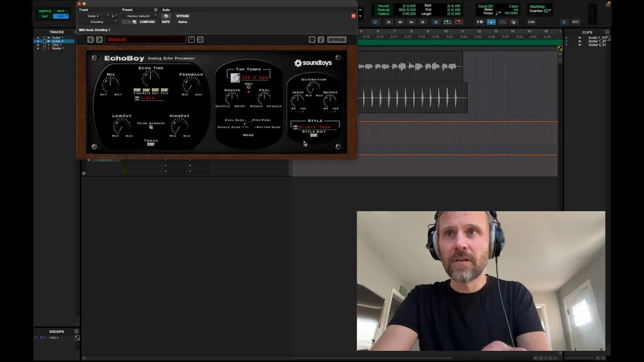Click the preset undo/revert icon
644x362 pixels.
click(x=200, y=40)
